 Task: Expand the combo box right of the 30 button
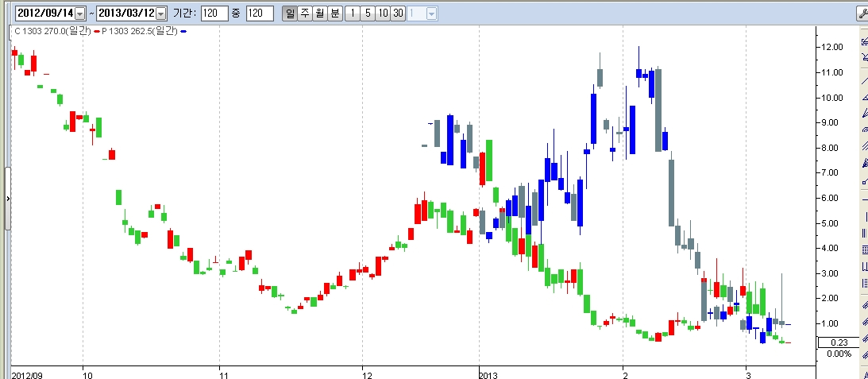pos(431,14)
